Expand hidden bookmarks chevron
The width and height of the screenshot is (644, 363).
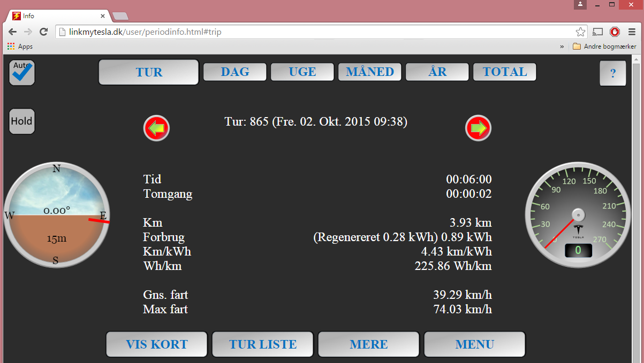[x=562, y=47]
